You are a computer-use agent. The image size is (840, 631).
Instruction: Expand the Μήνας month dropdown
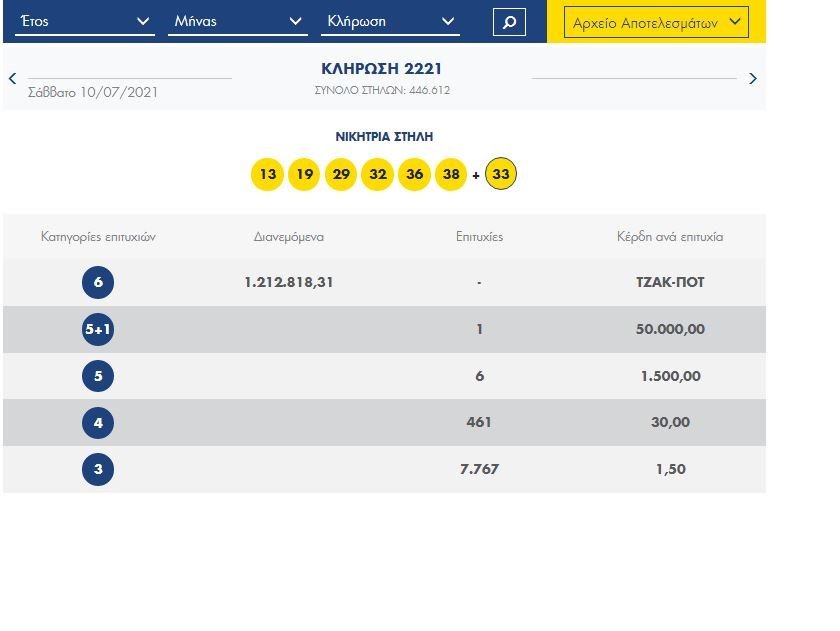coord(237,21)
